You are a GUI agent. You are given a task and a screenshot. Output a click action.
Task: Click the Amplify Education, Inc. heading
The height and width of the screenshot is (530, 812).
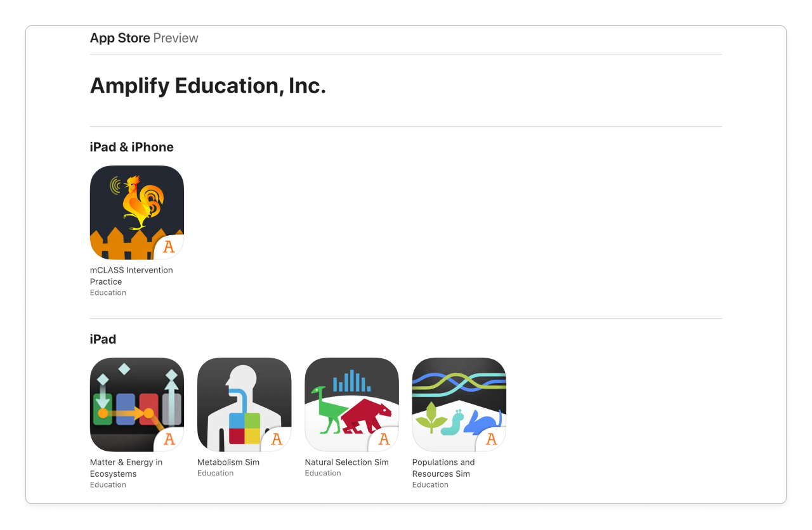(x=208, y=86)
